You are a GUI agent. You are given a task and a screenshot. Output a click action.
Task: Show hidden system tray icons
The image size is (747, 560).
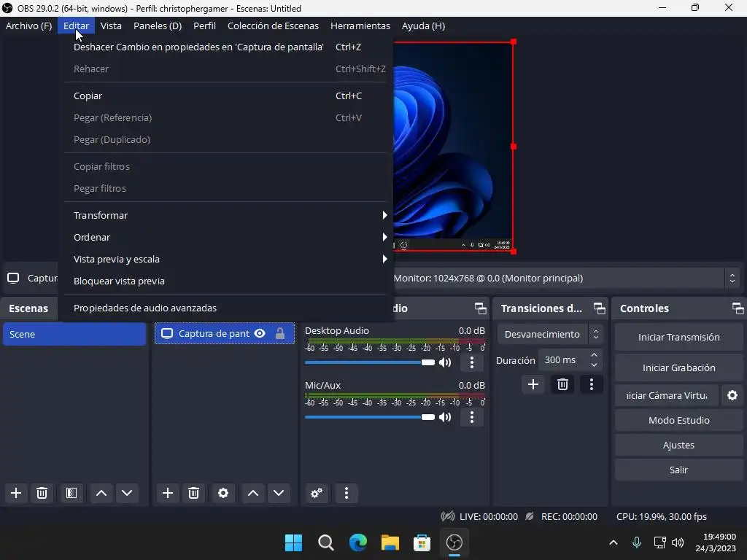click(614, 542)
